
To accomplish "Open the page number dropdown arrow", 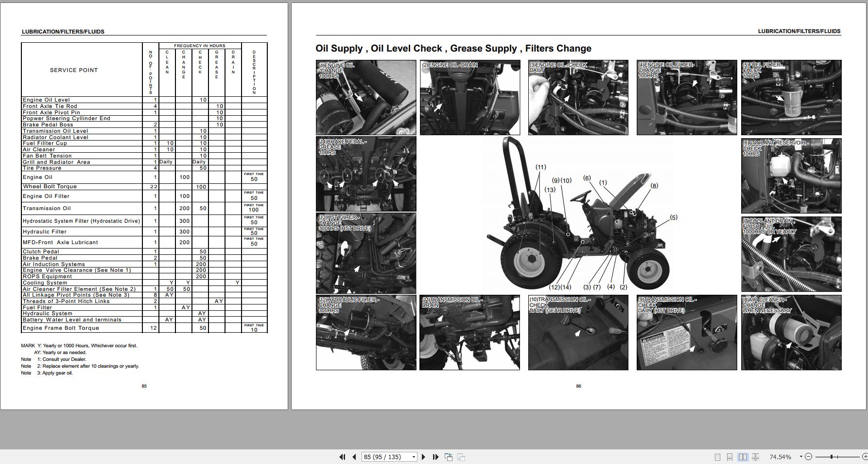I will [413, 457].
